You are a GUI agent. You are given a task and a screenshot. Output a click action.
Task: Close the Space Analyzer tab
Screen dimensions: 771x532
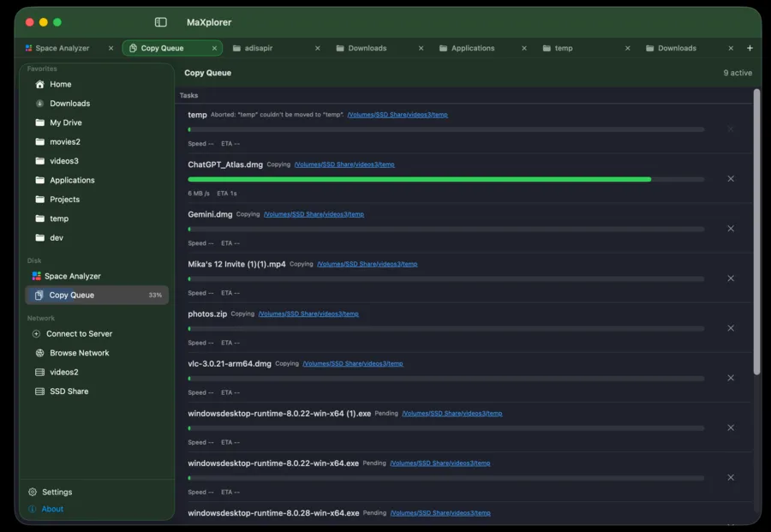click(111, 48)
